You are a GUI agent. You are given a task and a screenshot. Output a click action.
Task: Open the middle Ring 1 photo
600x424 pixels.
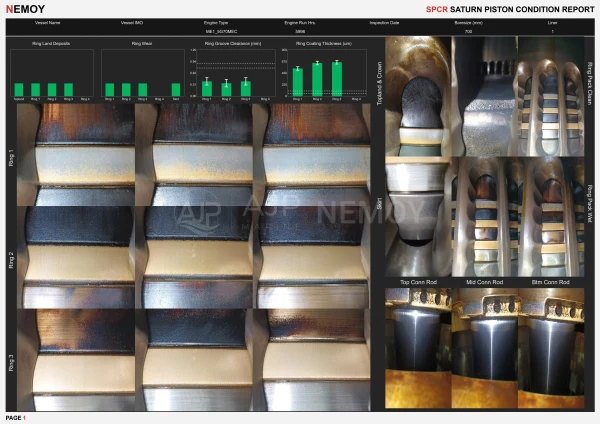[x=194, y=155]
